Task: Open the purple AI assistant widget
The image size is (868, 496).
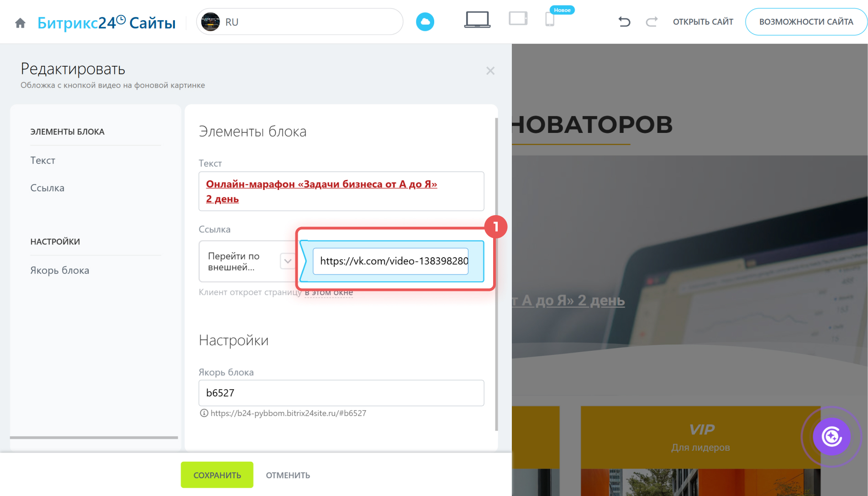Action: pos(831,436)
